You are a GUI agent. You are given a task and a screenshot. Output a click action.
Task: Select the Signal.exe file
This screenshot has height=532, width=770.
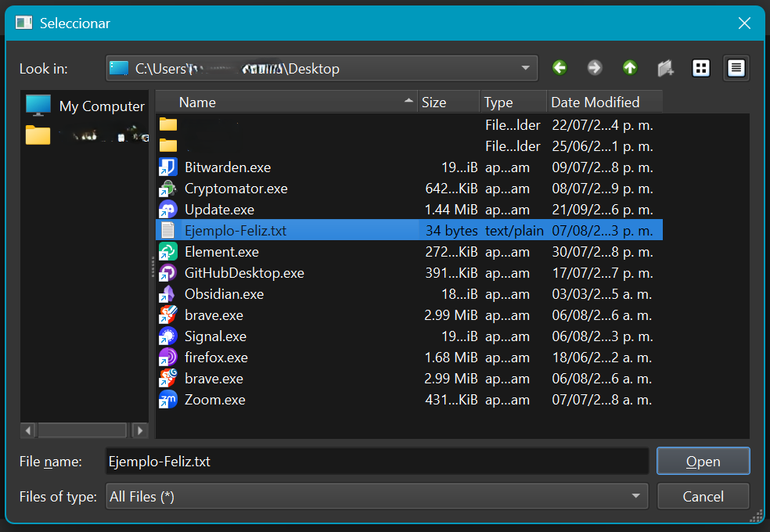(x=215, y=336)
